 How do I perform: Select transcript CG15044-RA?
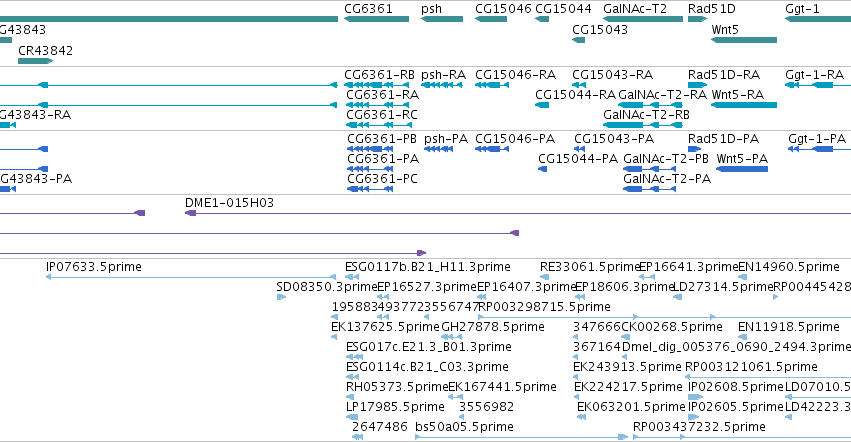[542, 105]
